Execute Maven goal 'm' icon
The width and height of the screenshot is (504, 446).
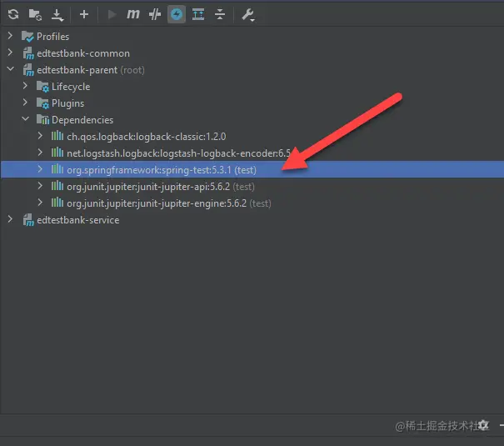(133, 14)
